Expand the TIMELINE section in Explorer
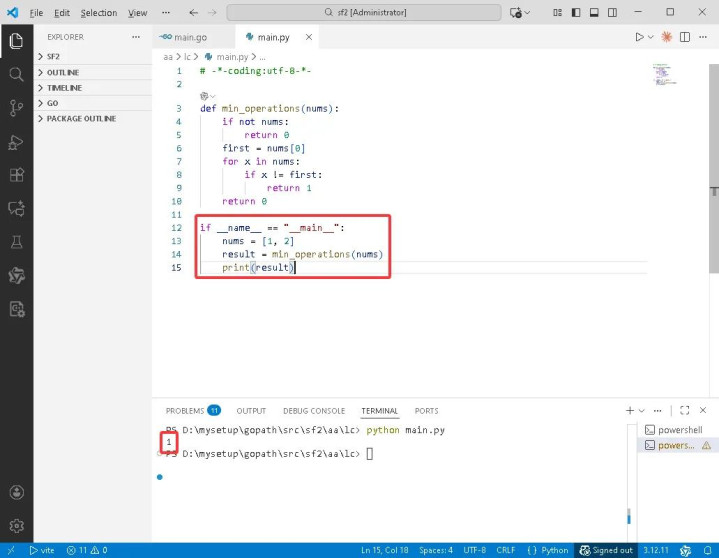719x558 pixels. click(x=64, y=88)
